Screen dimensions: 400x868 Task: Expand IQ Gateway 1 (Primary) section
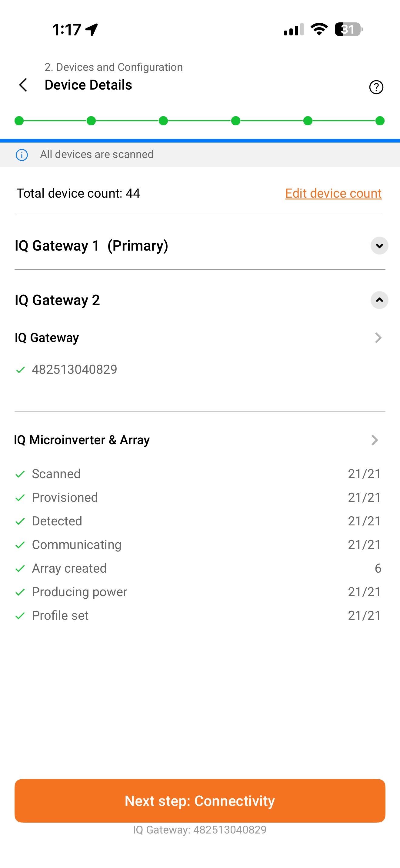379,246
